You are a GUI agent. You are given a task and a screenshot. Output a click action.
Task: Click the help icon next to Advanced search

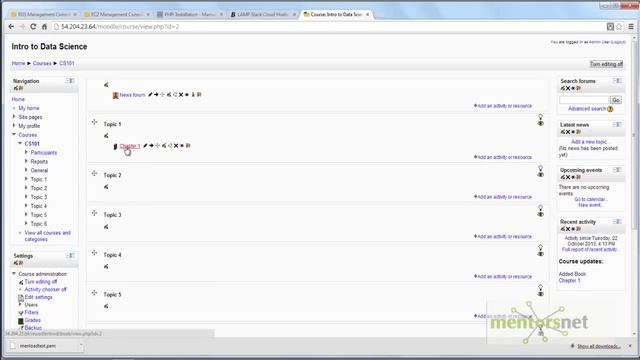coord(610,109)
